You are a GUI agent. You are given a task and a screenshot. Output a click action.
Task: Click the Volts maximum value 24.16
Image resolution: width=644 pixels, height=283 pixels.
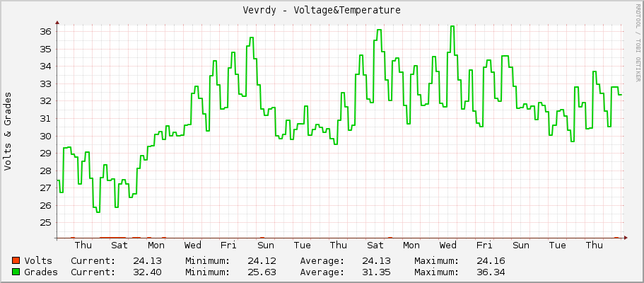(491, 260)
